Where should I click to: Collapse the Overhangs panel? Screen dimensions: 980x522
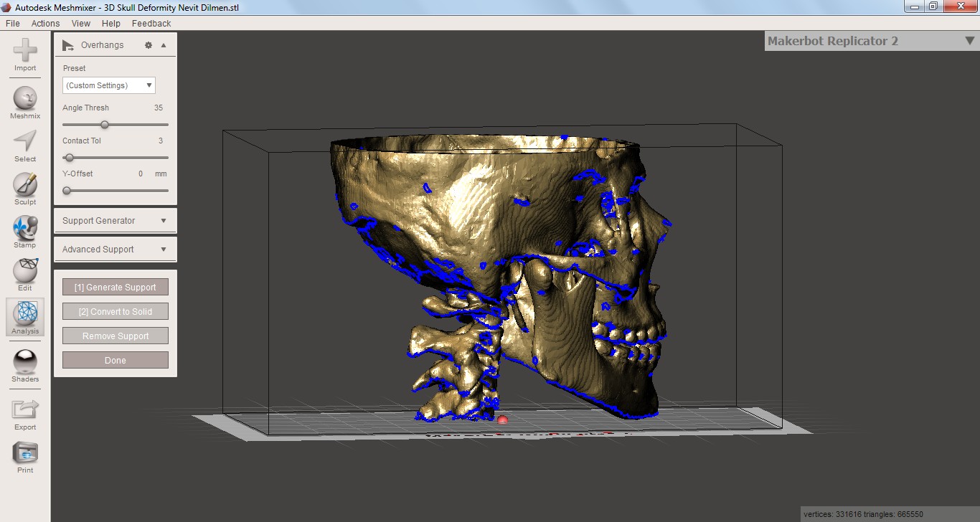point(164,44)
